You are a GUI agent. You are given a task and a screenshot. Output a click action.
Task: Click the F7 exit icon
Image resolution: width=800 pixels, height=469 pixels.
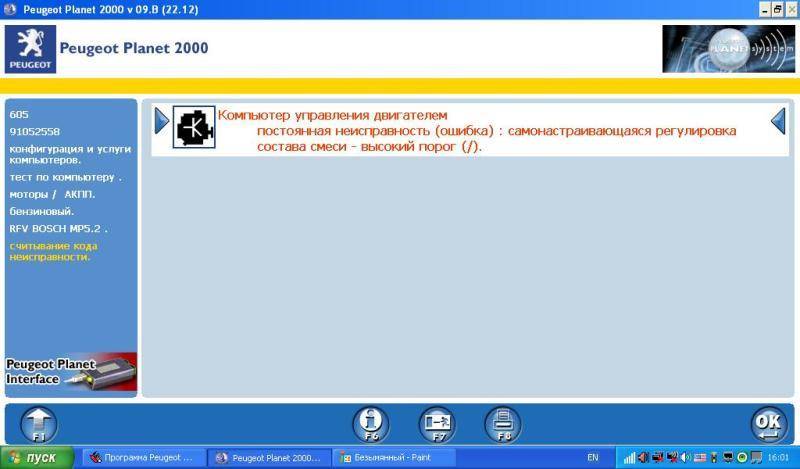coord(437,425)
